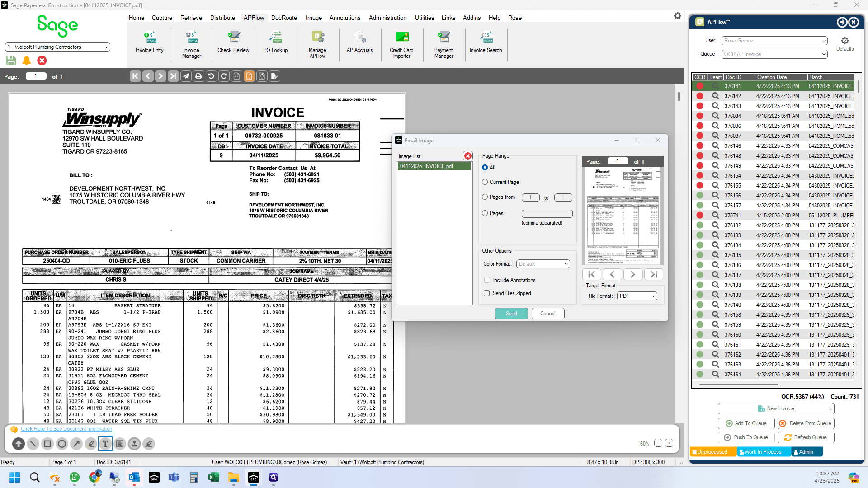
Task: Open the Distribute menu
Action: point(222,18)
